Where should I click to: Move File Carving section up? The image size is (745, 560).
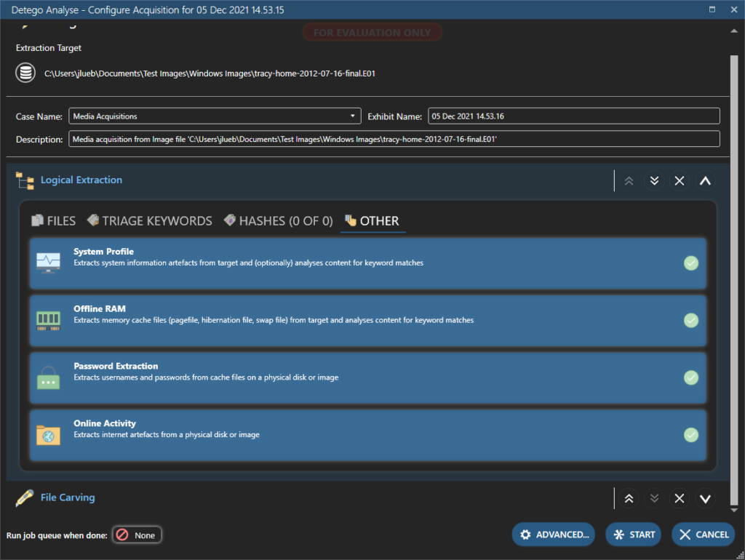(629, 498)
